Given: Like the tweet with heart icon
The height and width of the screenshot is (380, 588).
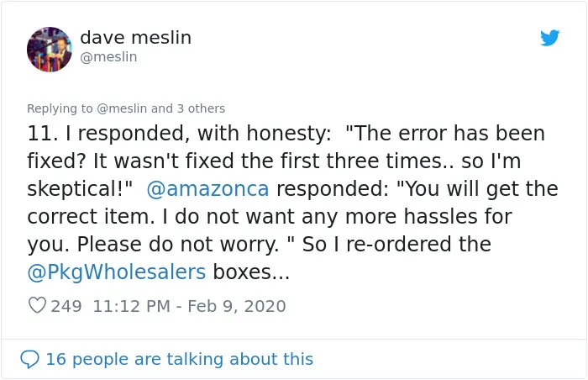Looking at the screenshot, I should coord(37,305).
